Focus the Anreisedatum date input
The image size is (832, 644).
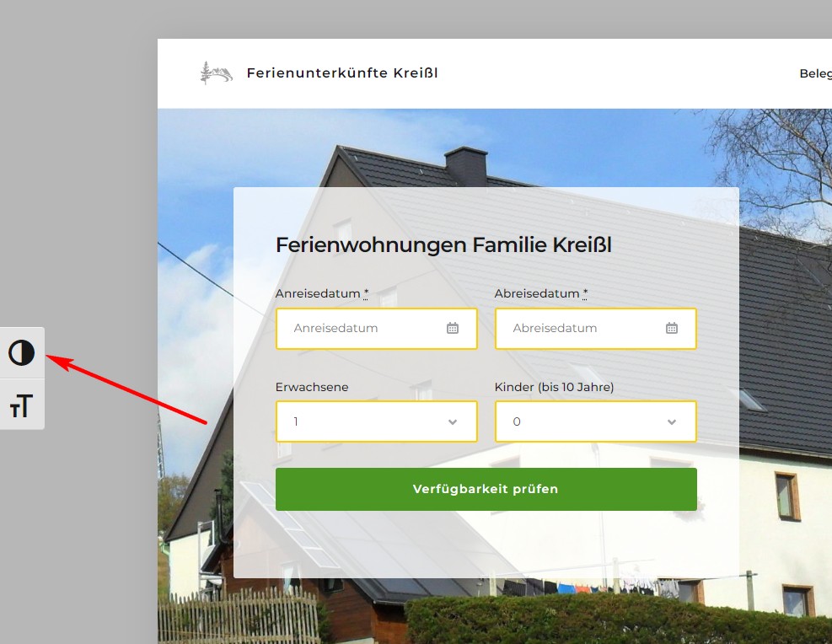click(362, 329)
